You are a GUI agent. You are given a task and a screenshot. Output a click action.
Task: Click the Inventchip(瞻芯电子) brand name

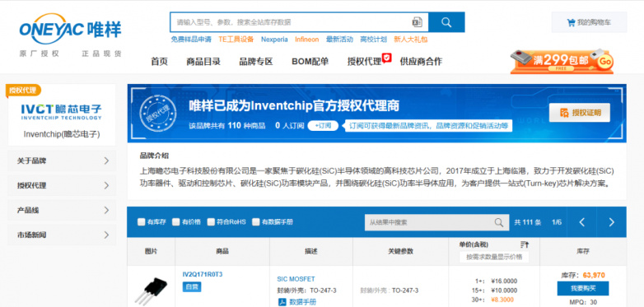[x=62, y=134]
